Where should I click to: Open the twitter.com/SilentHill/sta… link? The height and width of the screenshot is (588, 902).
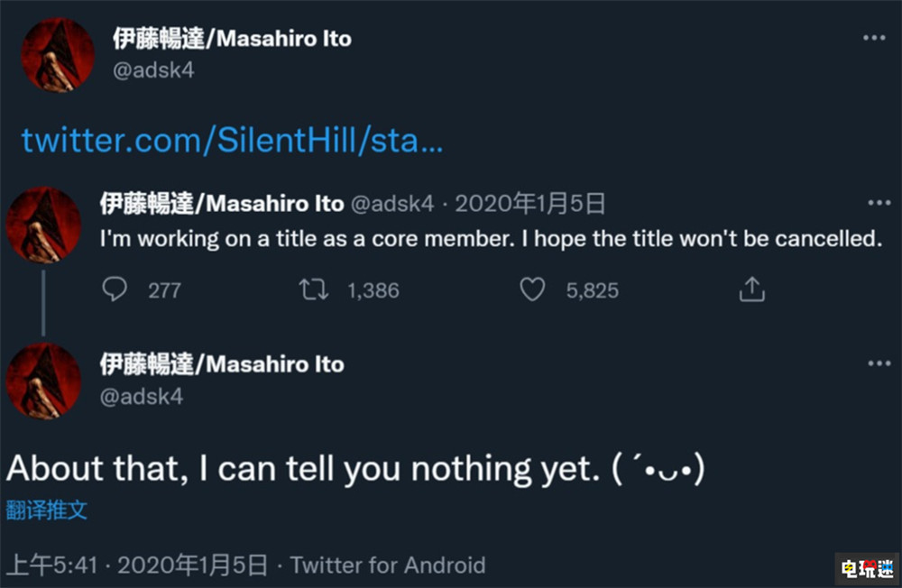point(232,141)
